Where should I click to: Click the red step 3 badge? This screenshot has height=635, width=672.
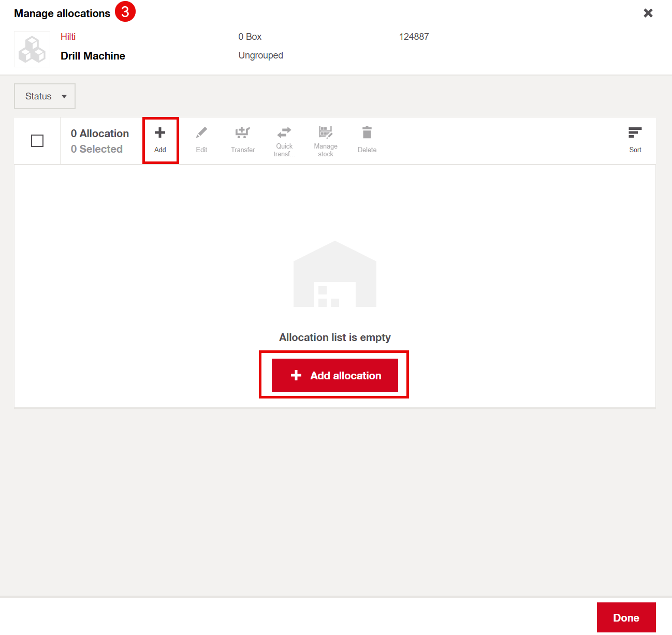tap(125, 11)
